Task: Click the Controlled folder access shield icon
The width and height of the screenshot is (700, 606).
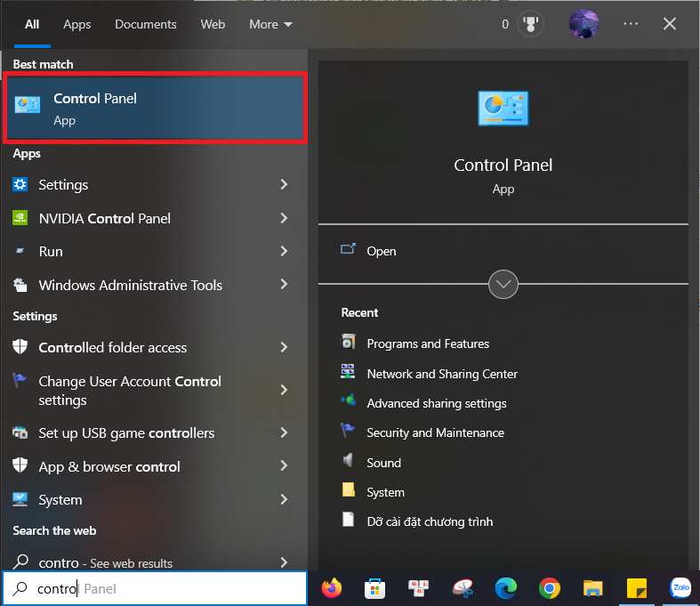Action: click(20, 346)
